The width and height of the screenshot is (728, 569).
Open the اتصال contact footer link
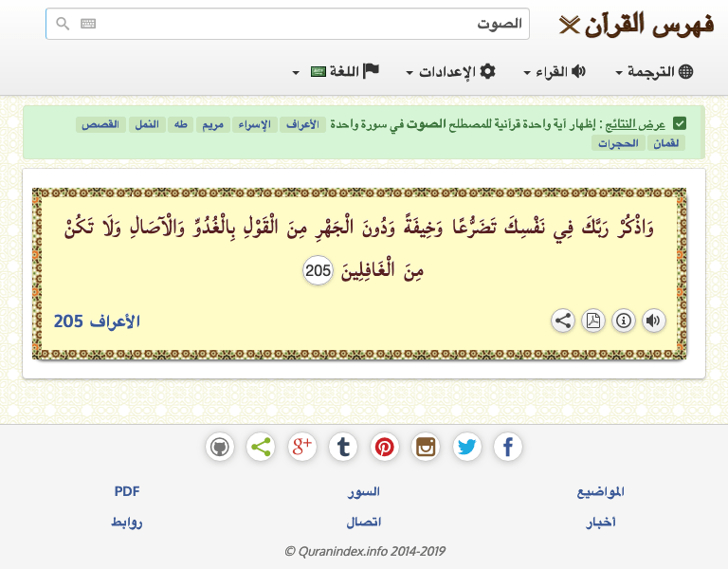pos(364,523)
